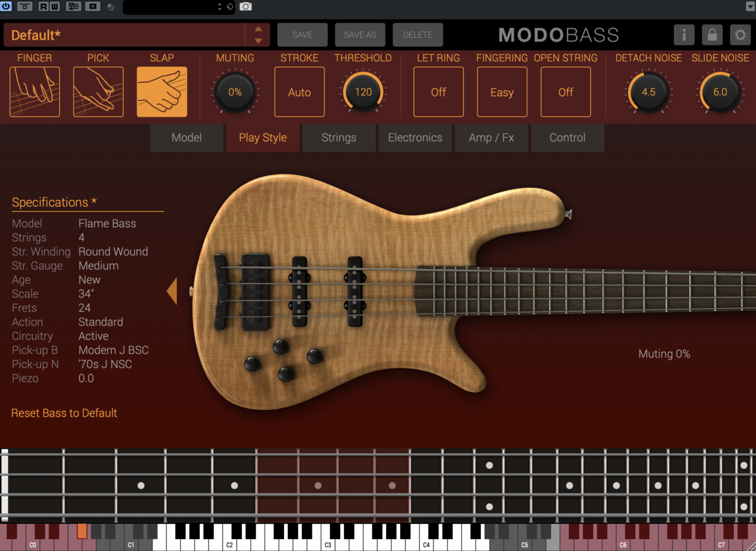Viewport: 756px width, 551px height.
Task: Open settings with the gear icon
Action: pyautogui.click(x=740, y=35)
